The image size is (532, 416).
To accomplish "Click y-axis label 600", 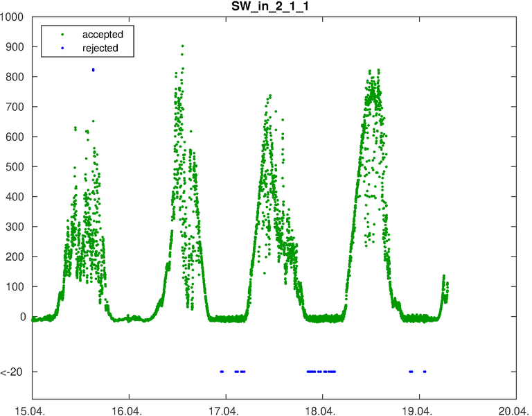I will [15, 137].
